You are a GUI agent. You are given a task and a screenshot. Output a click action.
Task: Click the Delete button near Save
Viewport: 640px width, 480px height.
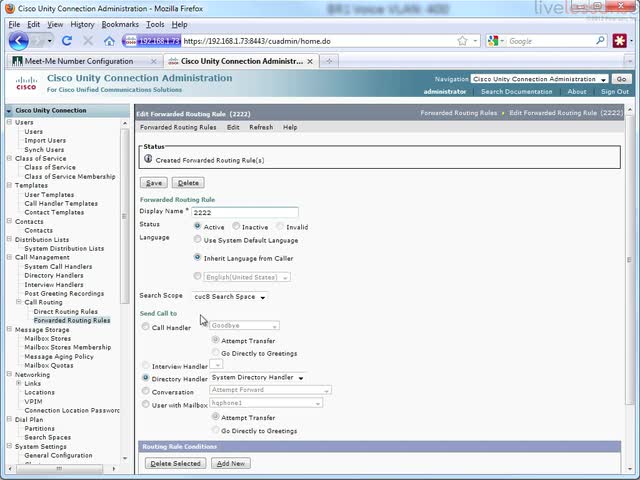pos(188,183)
